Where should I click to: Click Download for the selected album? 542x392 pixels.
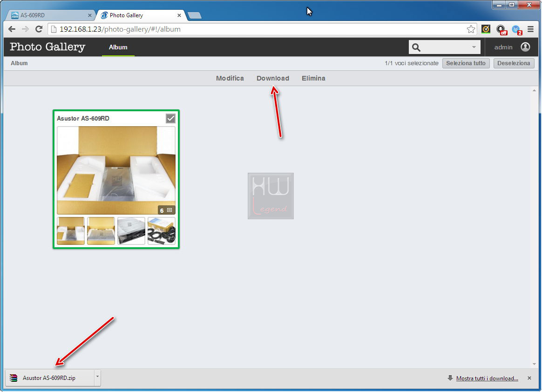click(273, 78)
